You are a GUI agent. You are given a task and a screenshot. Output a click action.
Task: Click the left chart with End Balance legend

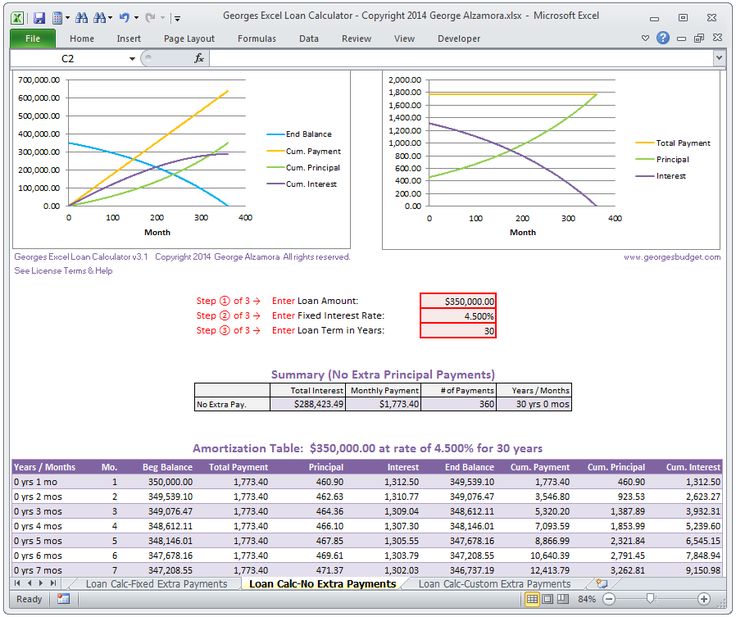[181, 160]
